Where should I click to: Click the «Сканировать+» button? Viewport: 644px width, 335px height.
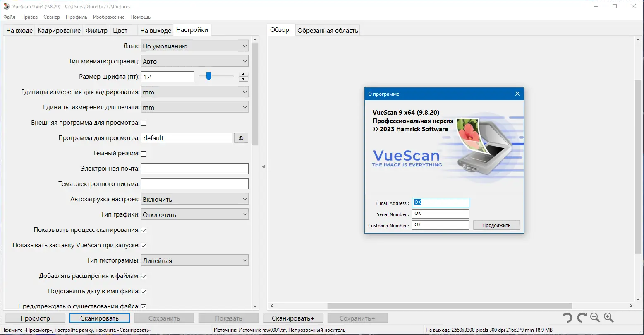tap(293, 318)
